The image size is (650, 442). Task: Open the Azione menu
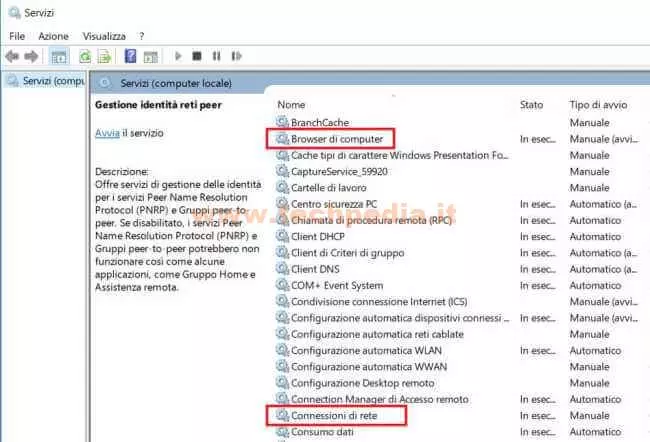point(53,35)
